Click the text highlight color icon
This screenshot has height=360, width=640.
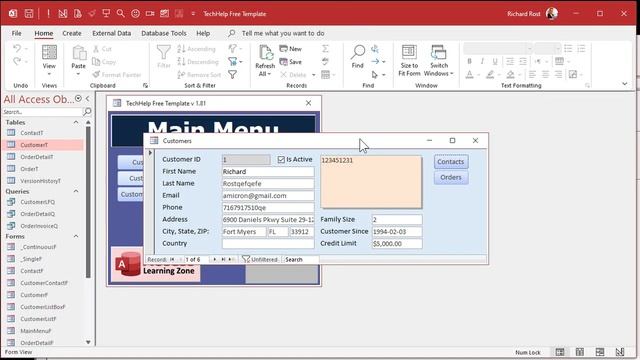tap(490, 74)
